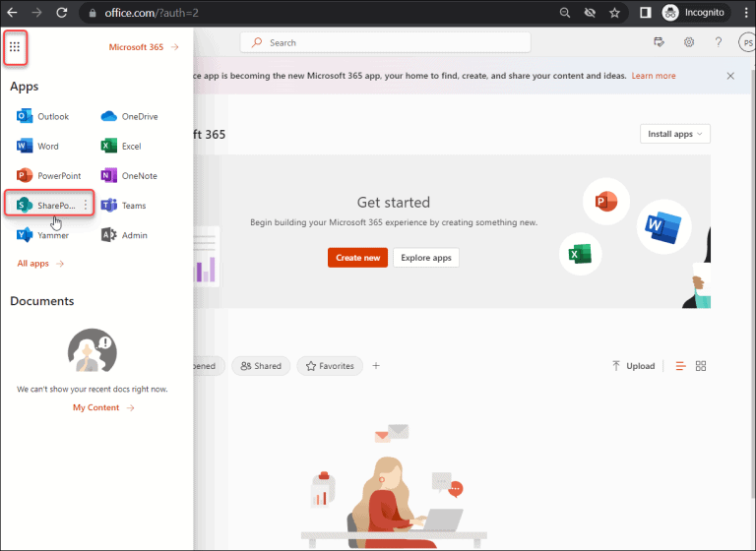Switch to grid view layout
The image size is (756, 551).
click(701, 366)
